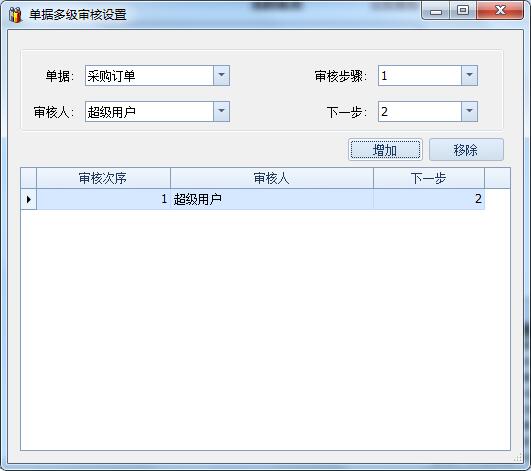Click the 下一步 column header in grid
531x471 pixels.
[429, 178]
